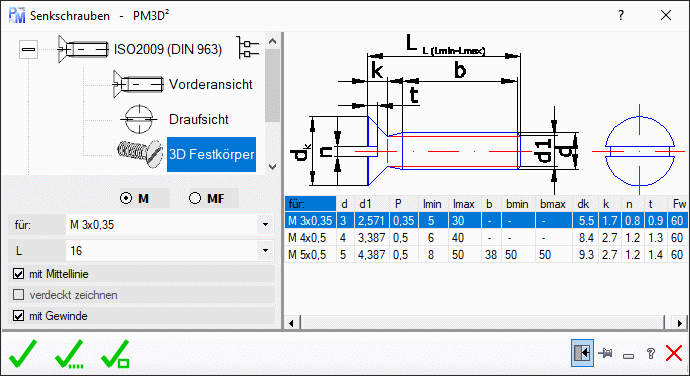Open the L length dropdown
This screenshot has height=376, width=690.
[265, 251]
